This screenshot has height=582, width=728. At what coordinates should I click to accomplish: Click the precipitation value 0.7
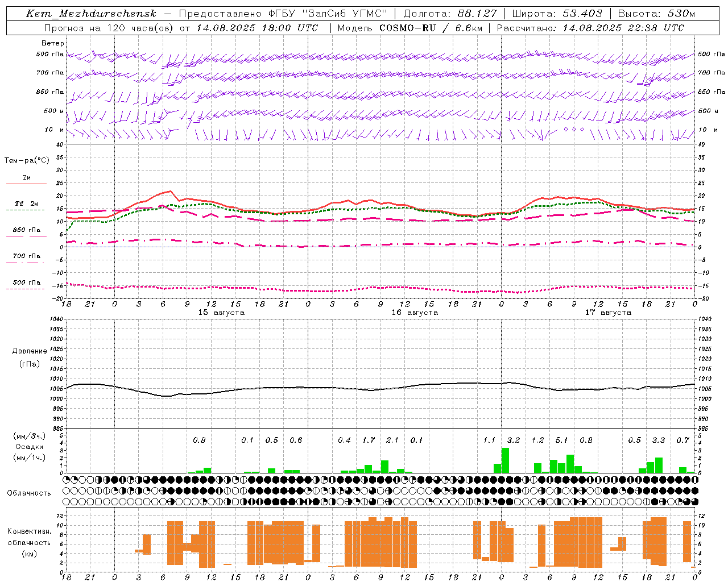(x=683, y=440)
